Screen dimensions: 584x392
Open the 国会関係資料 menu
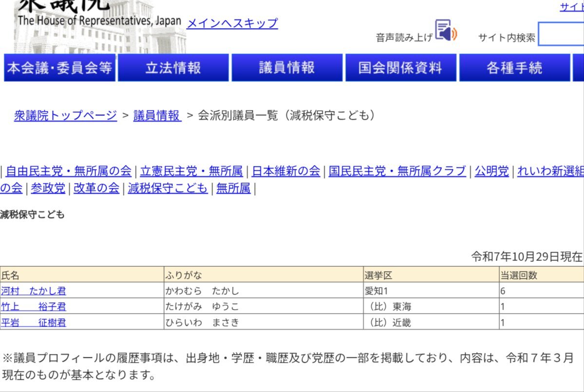coord(401,68)
